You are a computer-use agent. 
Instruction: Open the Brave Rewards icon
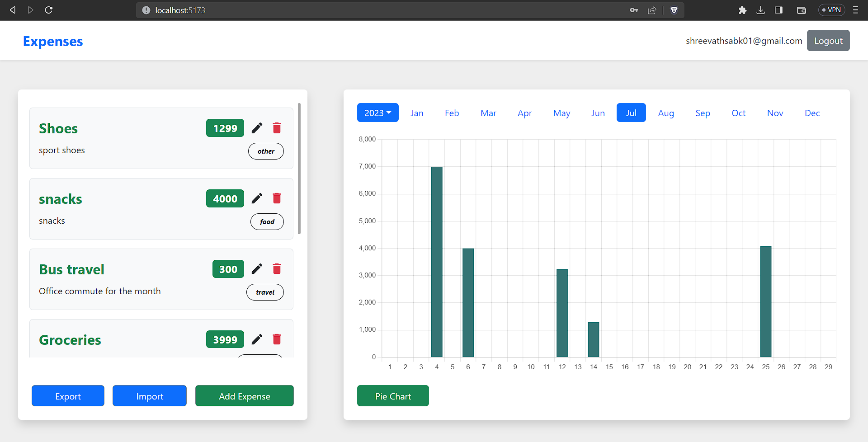tap(674, 10)
